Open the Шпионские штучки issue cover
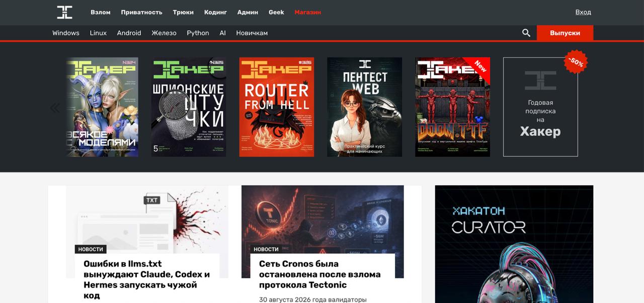Image resolution: width=644 pixels, height=303 pixels. [x=189, y=107]
